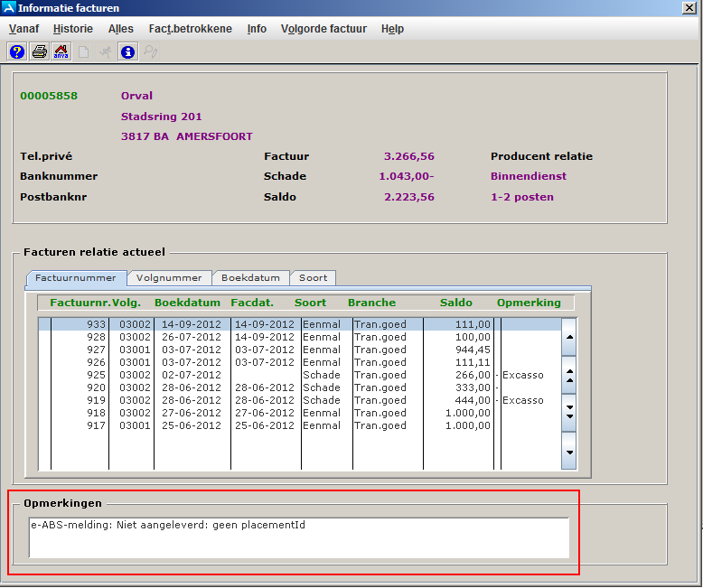Close the Informatie facturen window

tap(689, 7)
